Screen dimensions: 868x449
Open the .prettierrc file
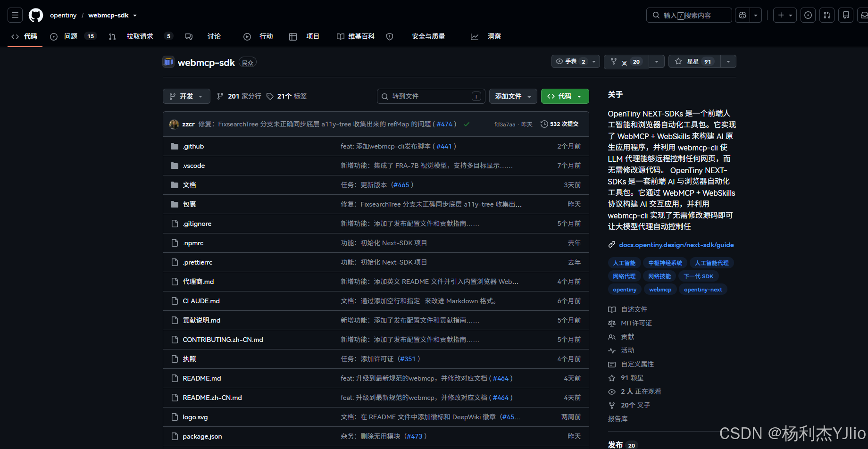(198, 262)
